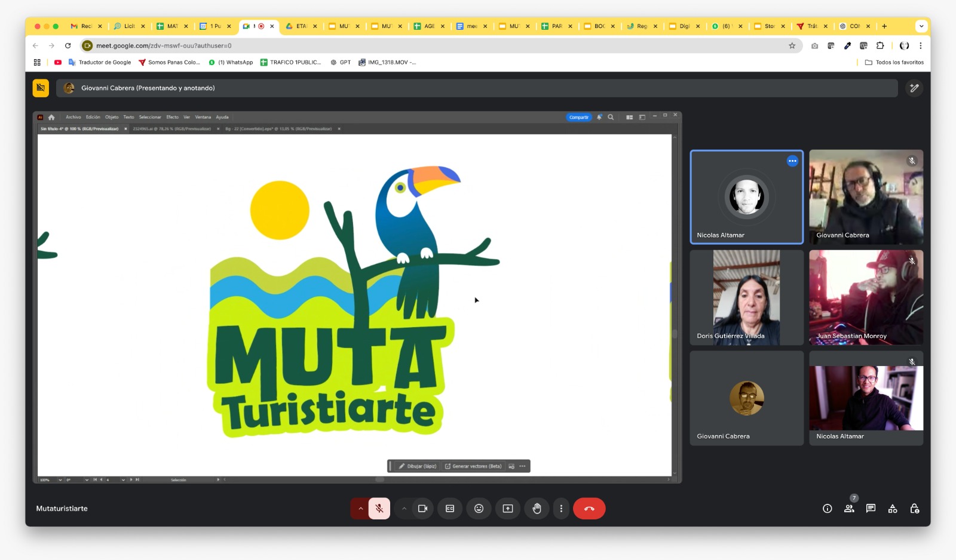This screenshot has width=956, height=560.
Task: Open a new browser tab
Action: click(884, 26)
